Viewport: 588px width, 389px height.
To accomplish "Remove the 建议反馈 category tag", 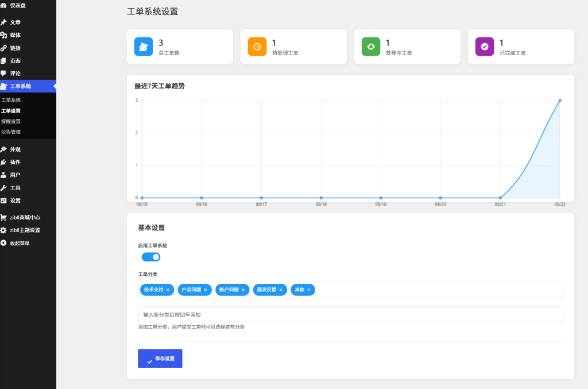I will [280, 290].
